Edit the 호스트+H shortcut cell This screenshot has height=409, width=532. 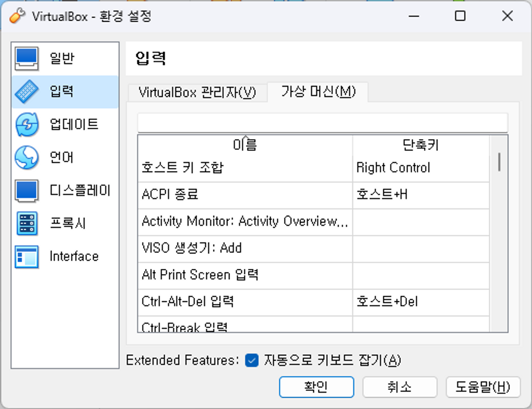pos(421,195)
